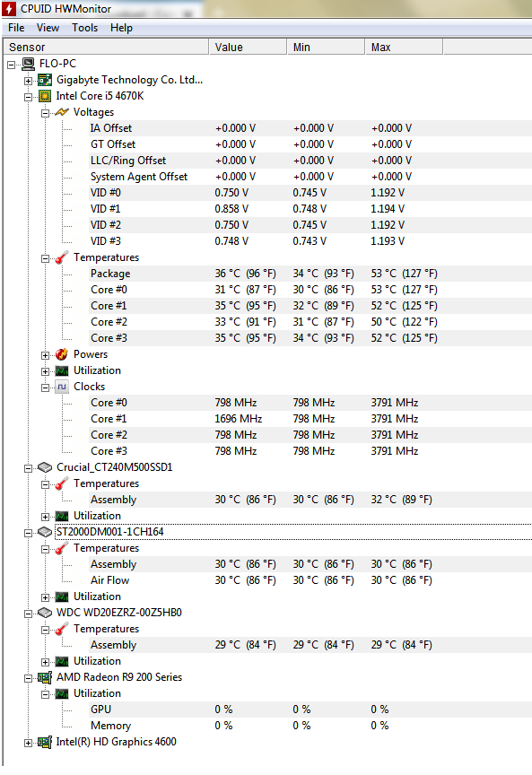
Task: Click the Powers flame icon
Action: point(62,354)
